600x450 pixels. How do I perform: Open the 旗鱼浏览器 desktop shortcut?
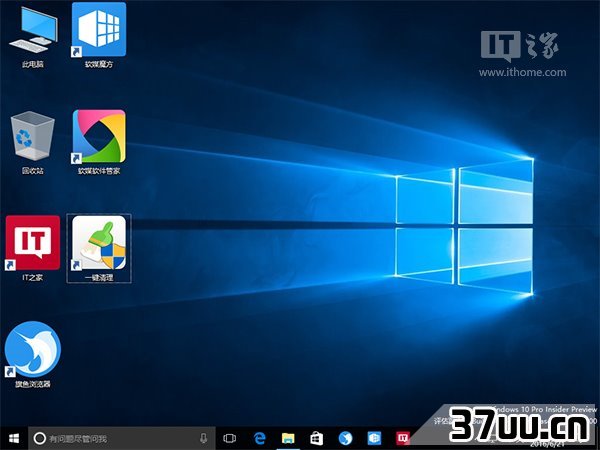click(x=33, y=354)
